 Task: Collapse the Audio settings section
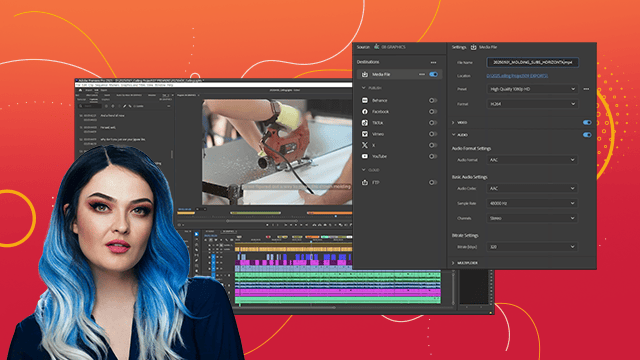(x=453, y=135)
